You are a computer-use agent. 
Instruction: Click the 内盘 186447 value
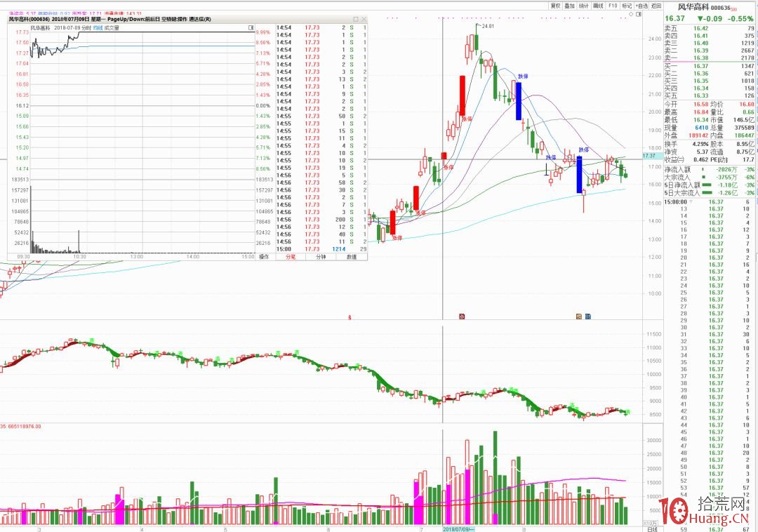click(745, 135)
